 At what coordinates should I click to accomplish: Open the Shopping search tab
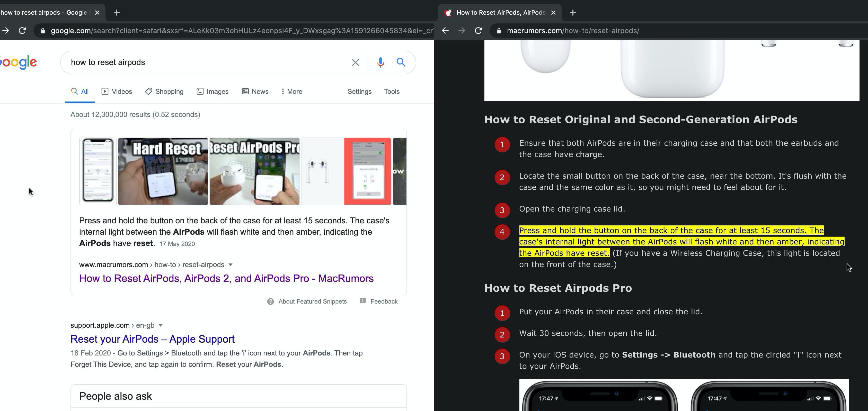[164, 92]
